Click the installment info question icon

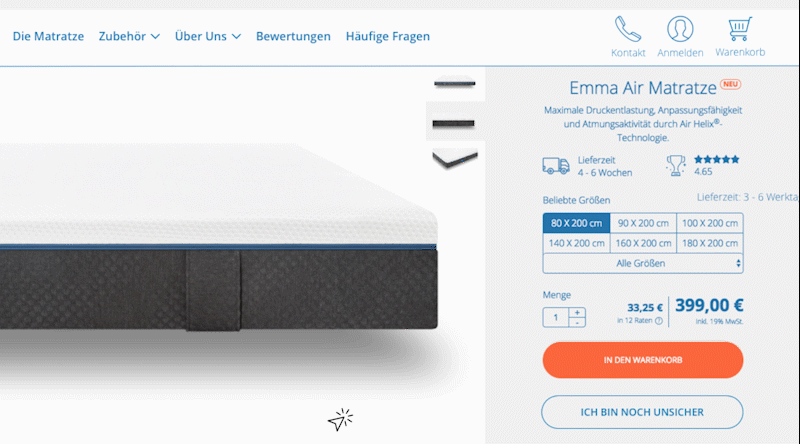659,321
